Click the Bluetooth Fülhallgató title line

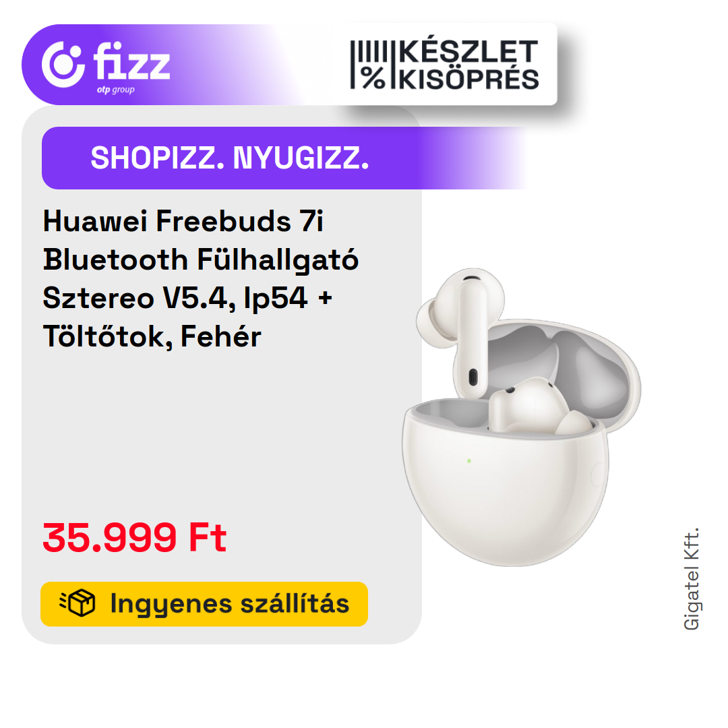coord(201,259)
